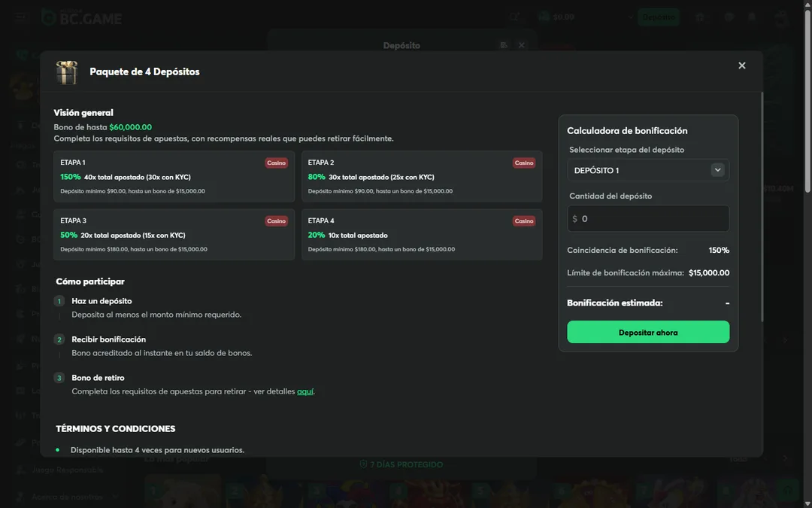The width and height of the screenshot is (812, 508).
Task: Click 'Disponible hasta 4 veces para nuevos usuarios.' text
Action: [157, 450]
